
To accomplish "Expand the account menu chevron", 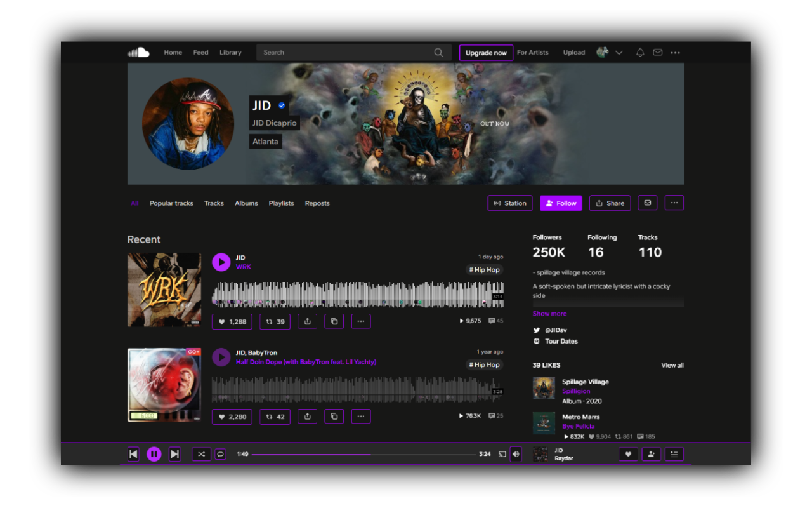I will (619, 52).
